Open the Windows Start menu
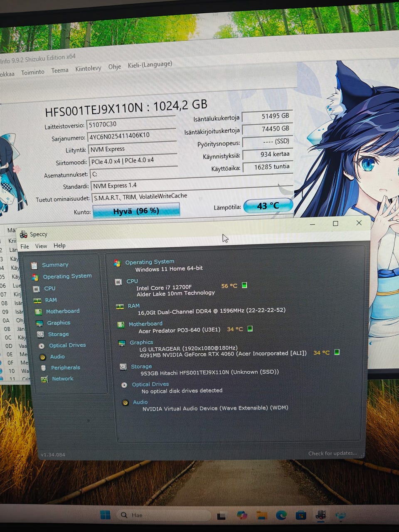Viewport: 399px width, 532px height. click(106, 515)
